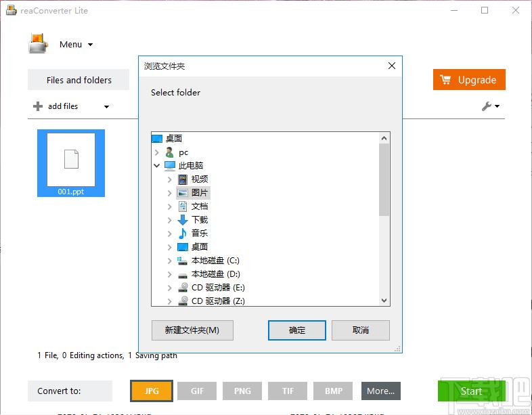The width and height of the screenshot is (532, 415).
Task: Select the pc label in tree
Action: [x=183, y=152]
